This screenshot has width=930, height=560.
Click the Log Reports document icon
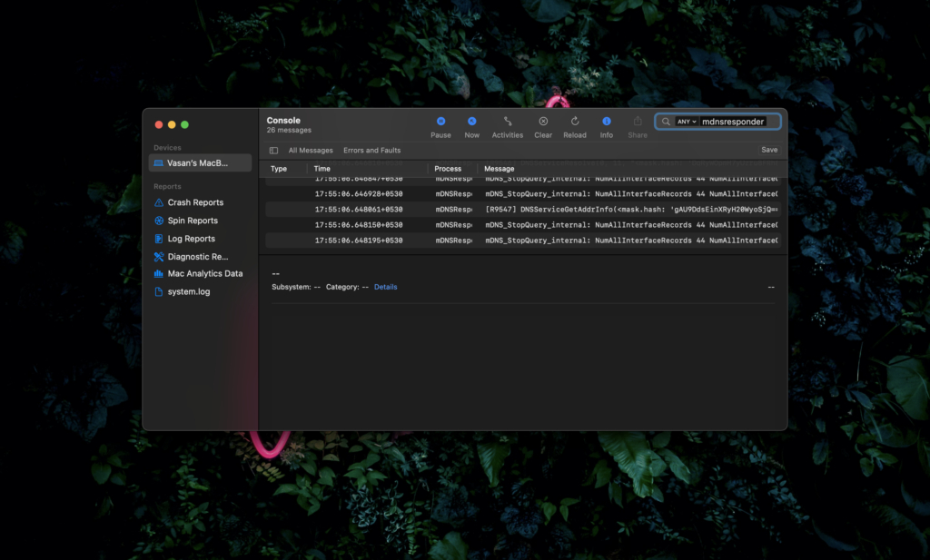click(x=158, y=238)
